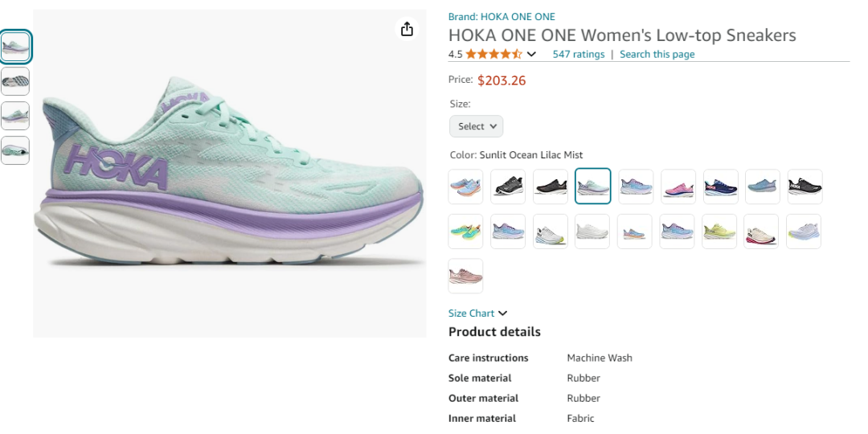Viewport: 868px width, 434px height.
Task: Open the Size Select dropdown
Action: (477, 126)
